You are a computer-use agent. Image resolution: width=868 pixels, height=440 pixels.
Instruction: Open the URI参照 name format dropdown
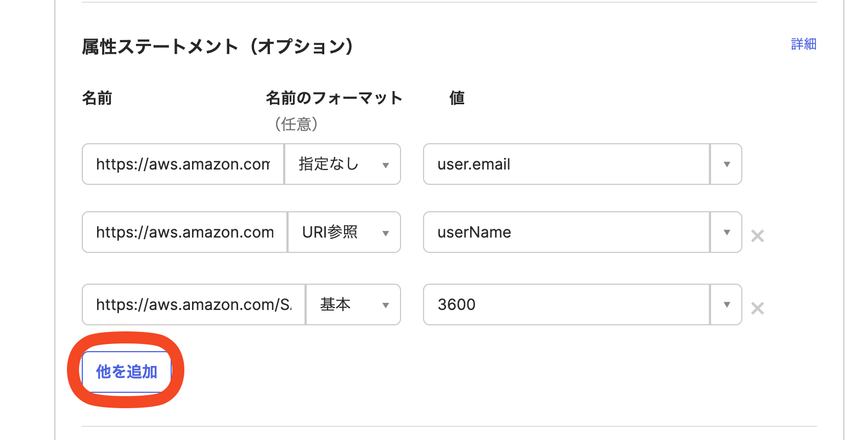click(x=345, y=232)
